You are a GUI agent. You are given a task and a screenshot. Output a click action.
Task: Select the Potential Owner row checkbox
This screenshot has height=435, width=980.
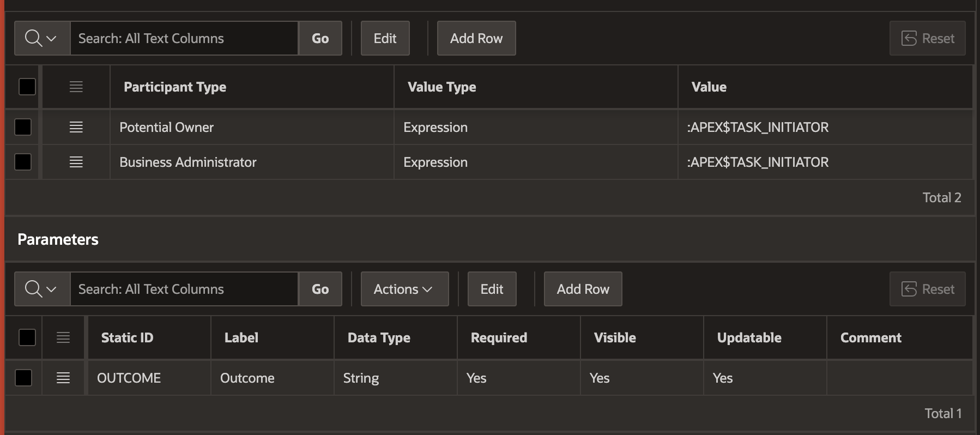(x=23, y=127)
